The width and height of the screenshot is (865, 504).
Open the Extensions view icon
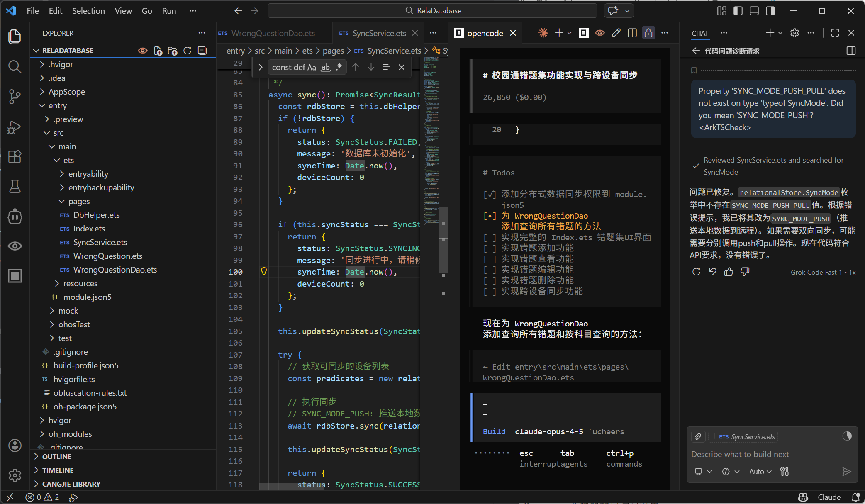(x=15, y=157)
